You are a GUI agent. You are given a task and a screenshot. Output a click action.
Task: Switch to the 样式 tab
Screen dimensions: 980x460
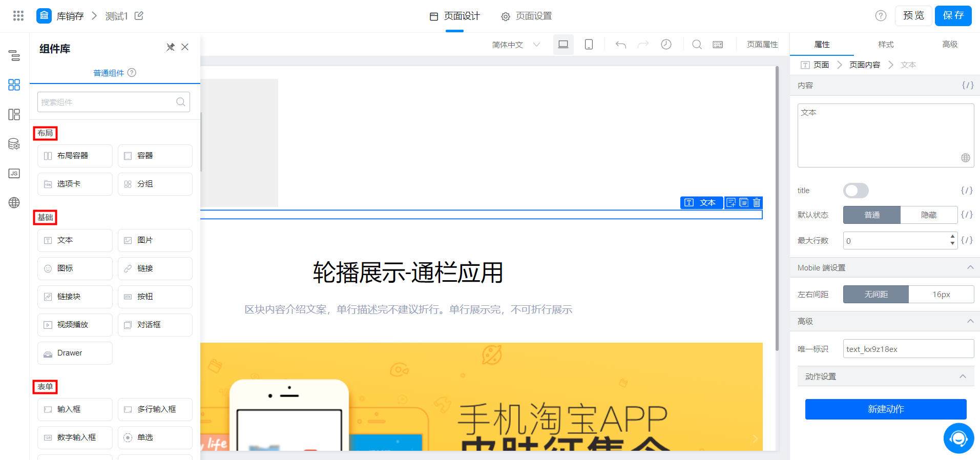[886, 45]
